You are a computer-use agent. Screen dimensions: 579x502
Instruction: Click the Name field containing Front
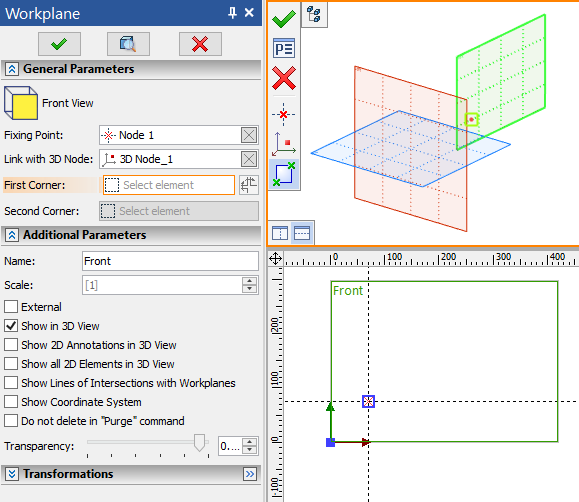pos(170,261)
